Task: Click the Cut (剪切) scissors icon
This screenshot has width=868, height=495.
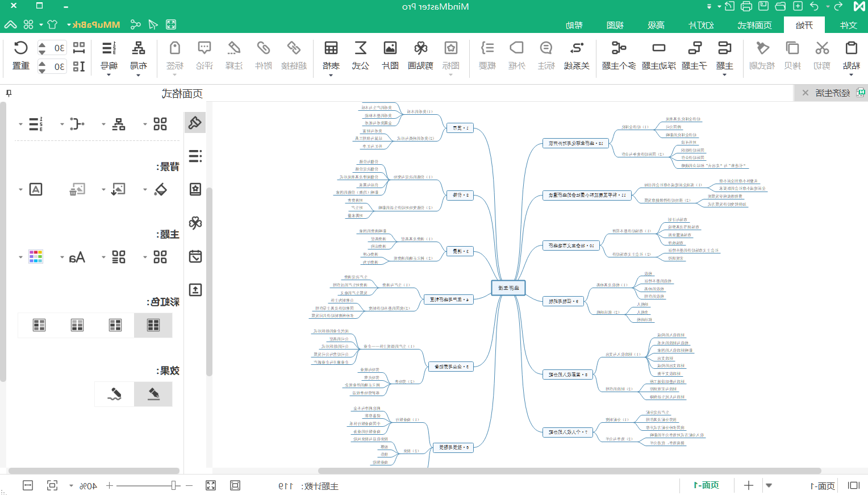Action: 821,48
